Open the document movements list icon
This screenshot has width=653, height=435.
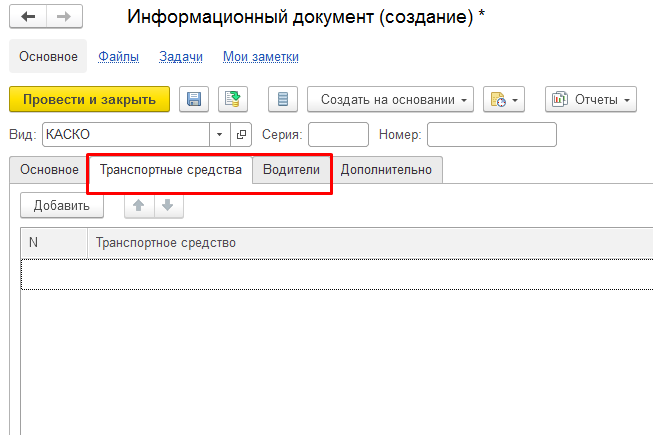pyautogui.click(x=283, y=99)
